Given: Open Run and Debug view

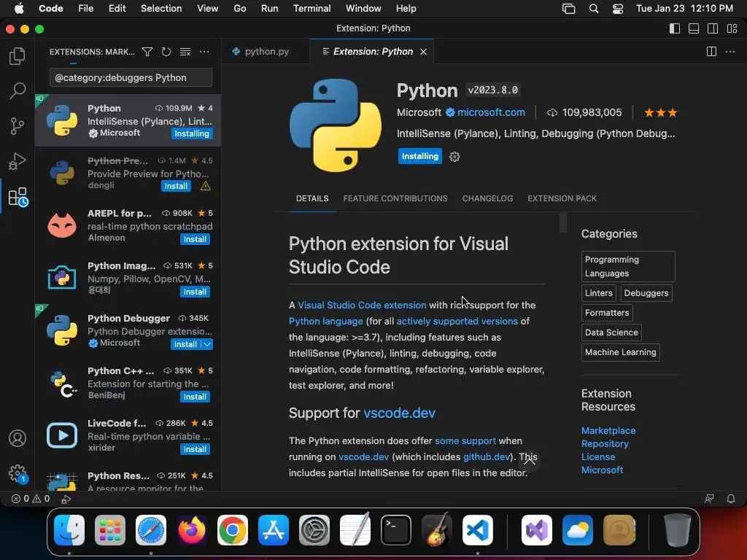Looking at the screenshot, I should click(x=18, y=161).
